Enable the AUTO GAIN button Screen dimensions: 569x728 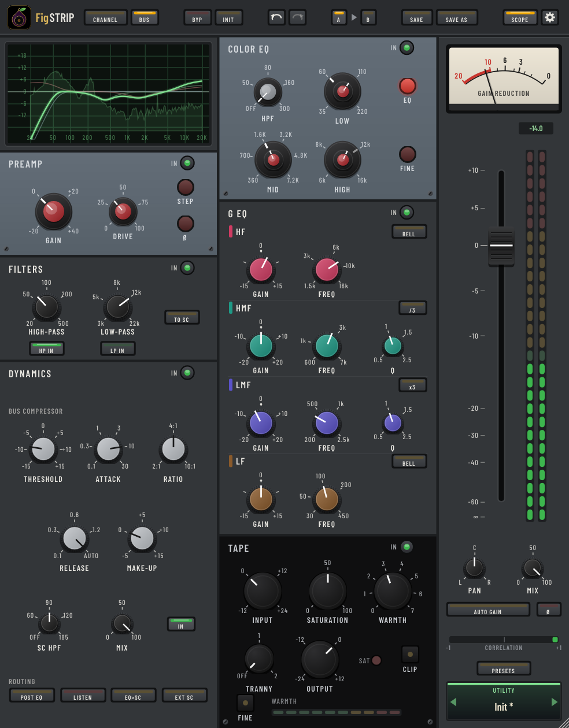(487, 610)
